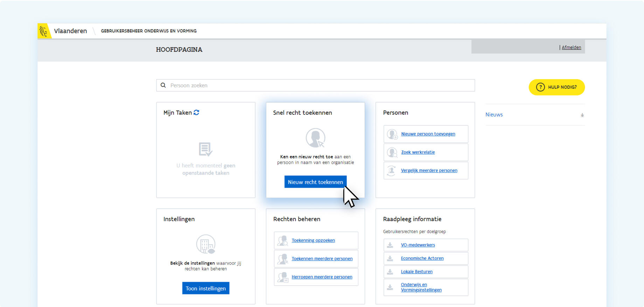Open Zoek werkrelatie link

[x=418, y=152]
